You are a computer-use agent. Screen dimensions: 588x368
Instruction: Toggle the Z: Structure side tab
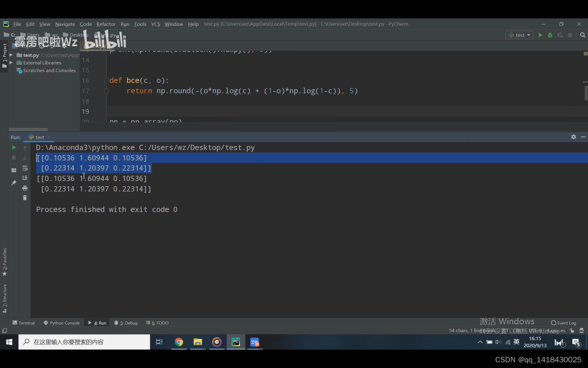tap(4, 298)
